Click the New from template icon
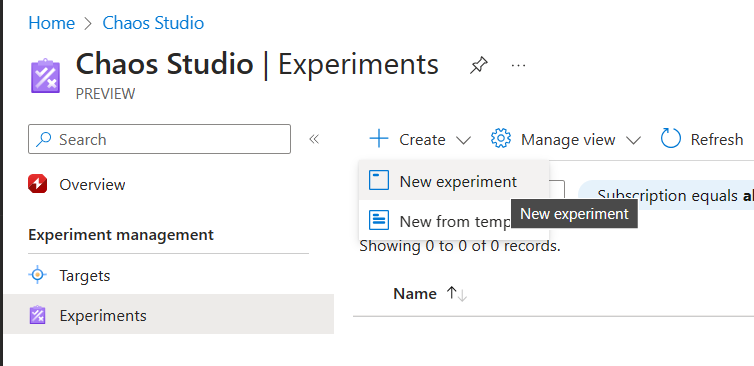 pyautogui.click(x=379, y=221)
